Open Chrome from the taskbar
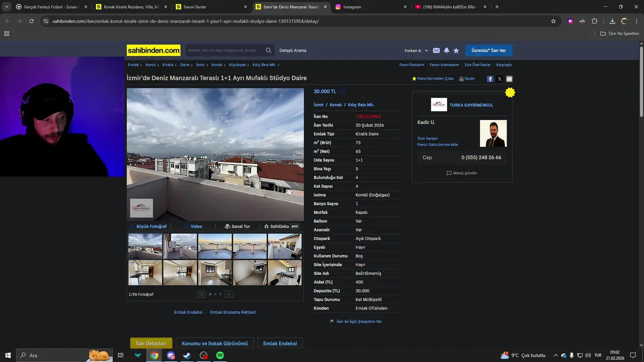 point(154,355)
